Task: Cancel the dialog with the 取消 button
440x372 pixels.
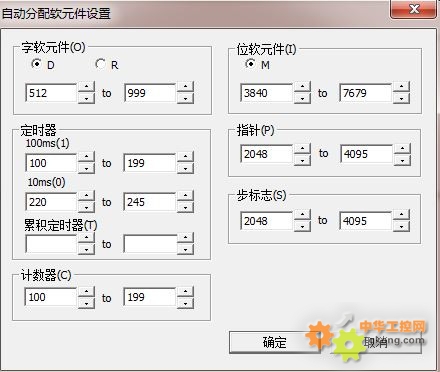Action: (x=376, y=342)
